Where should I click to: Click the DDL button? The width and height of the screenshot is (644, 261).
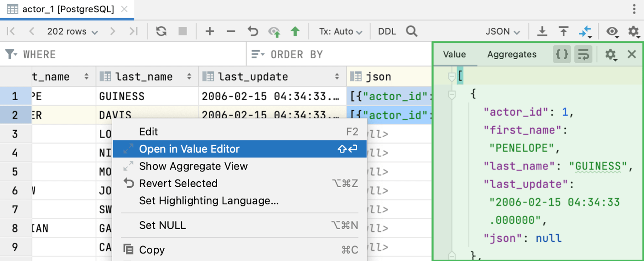(x=387, y=31)
